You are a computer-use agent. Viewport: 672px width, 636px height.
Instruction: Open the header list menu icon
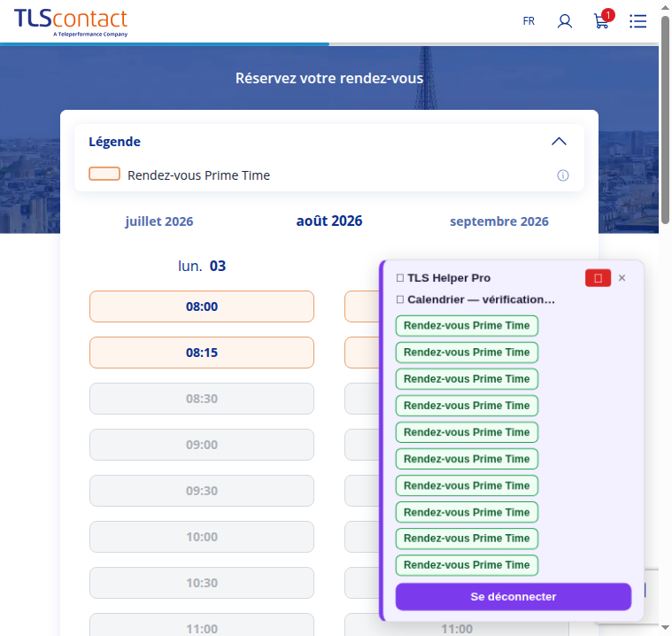pos(637,21)
